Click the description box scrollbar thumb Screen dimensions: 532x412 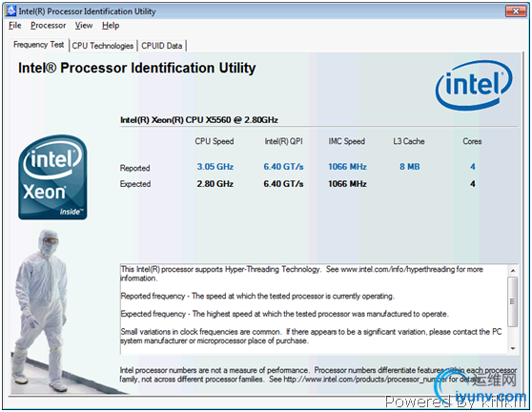(x=512, y=301)
